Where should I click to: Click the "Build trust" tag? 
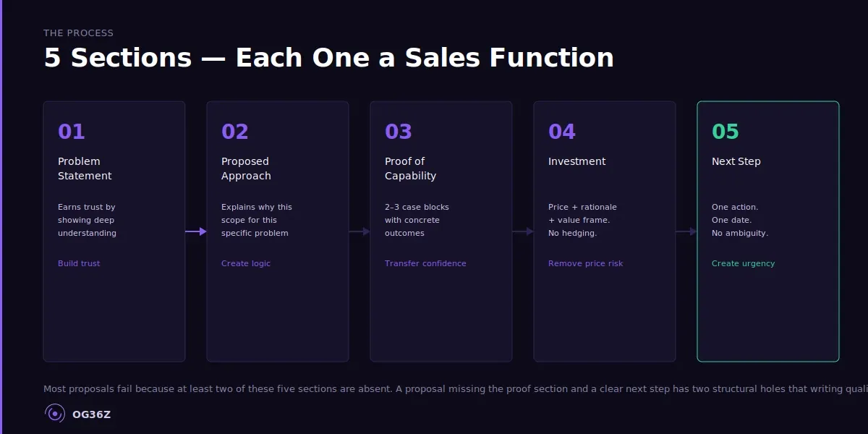click(x=79, y=263)
